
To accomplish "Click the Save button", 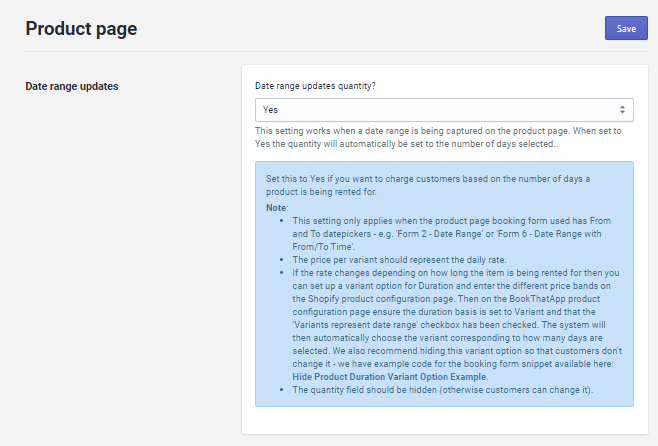I will click(626, 28).
